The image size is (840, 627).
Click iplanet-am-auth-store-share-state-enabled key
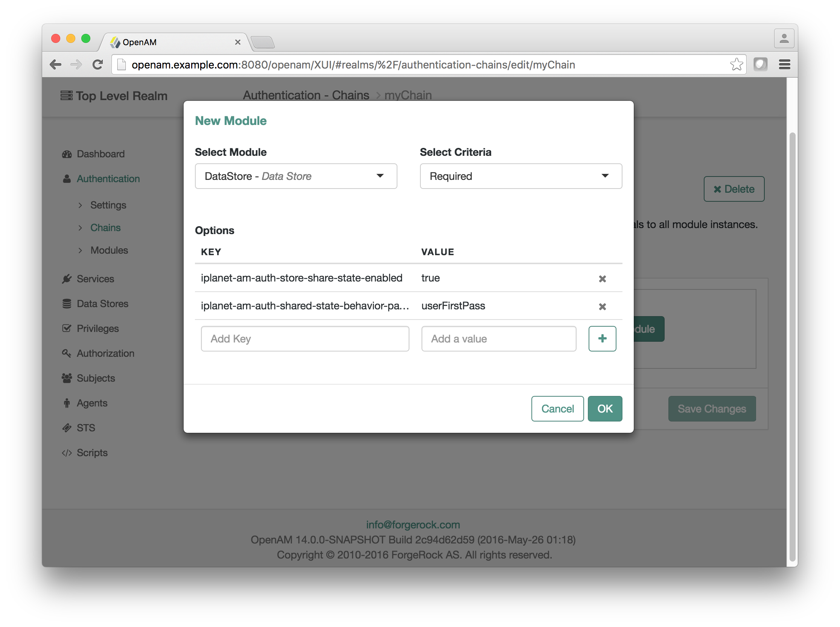(301, 278)
